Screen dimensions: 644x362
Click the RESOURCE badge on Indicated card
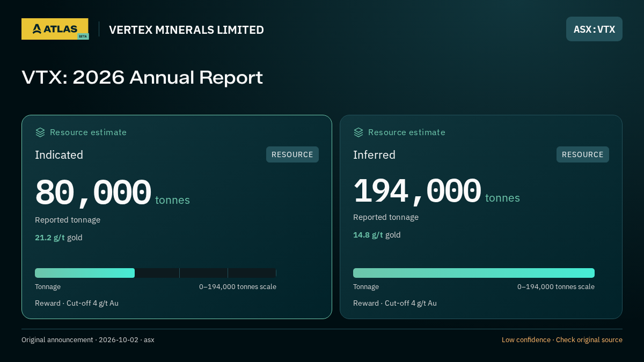point(292,154)
